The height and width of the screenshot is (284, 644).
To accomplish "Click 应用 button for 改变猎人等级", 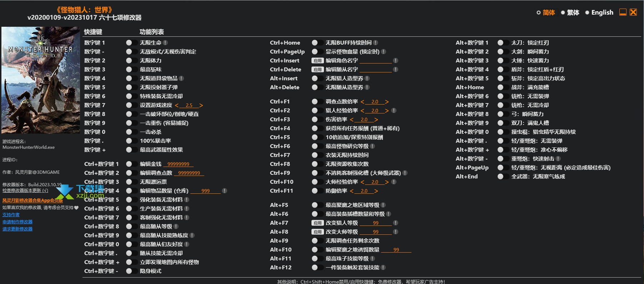I will click(x=318, y=223).
